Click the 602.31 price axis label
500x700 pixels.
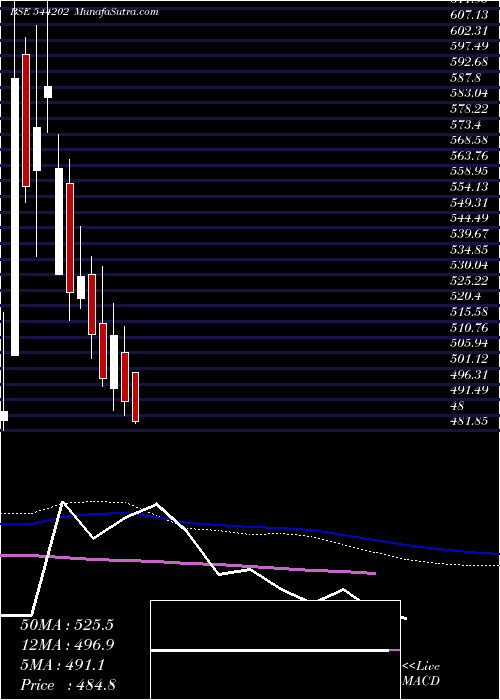pyautogui.click(x=469, y=30)
